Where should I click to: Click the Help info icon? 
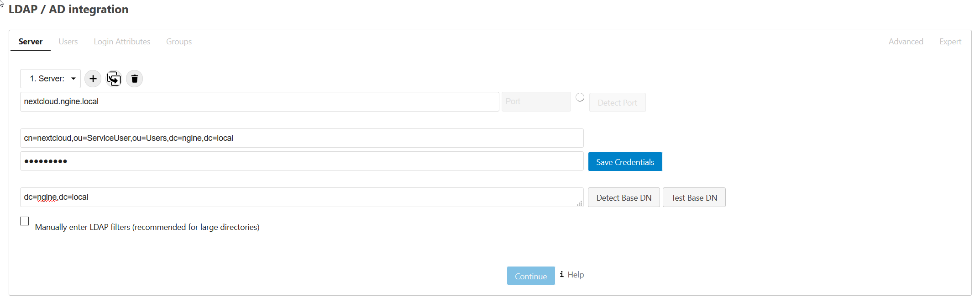click(561, 274)
